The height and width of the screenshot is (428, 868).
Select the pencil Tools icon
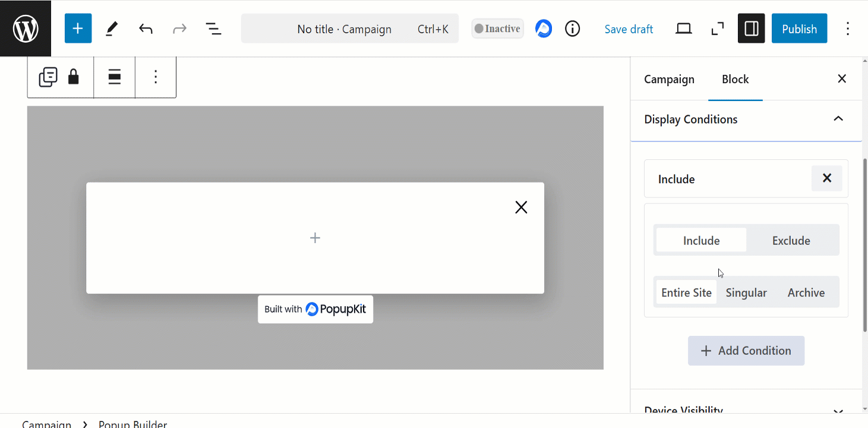click(112, 29)
